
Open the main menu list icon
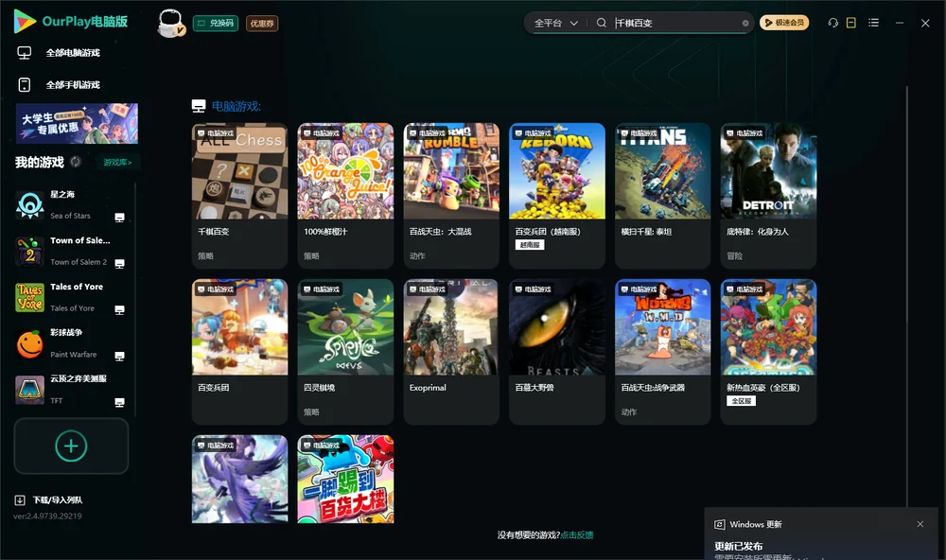pyautogui.click(x=873, y=23)
